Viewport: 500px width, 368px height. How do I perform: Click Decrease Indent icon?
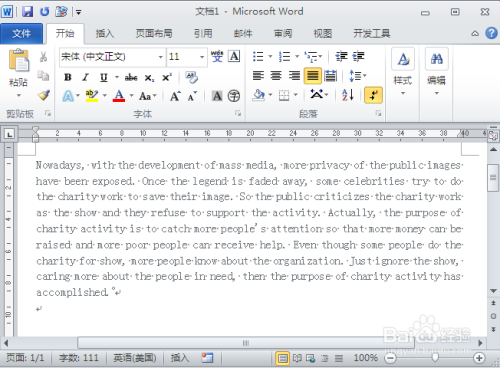click(x=342, y=56)
